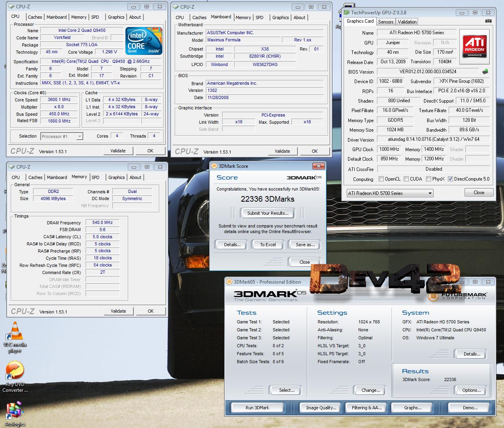
Task: Export score with To Excel button
Action: pos(268,245)
